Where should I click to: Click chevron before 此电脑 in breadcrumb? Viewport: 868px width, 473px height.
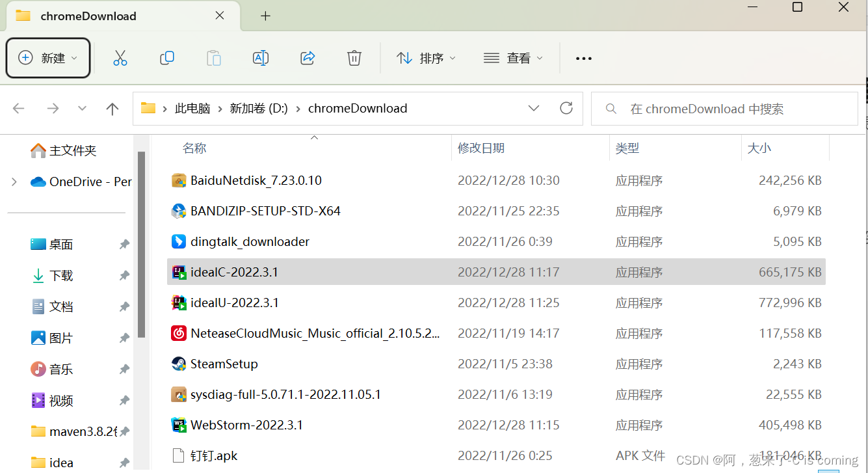pos(165,109)
